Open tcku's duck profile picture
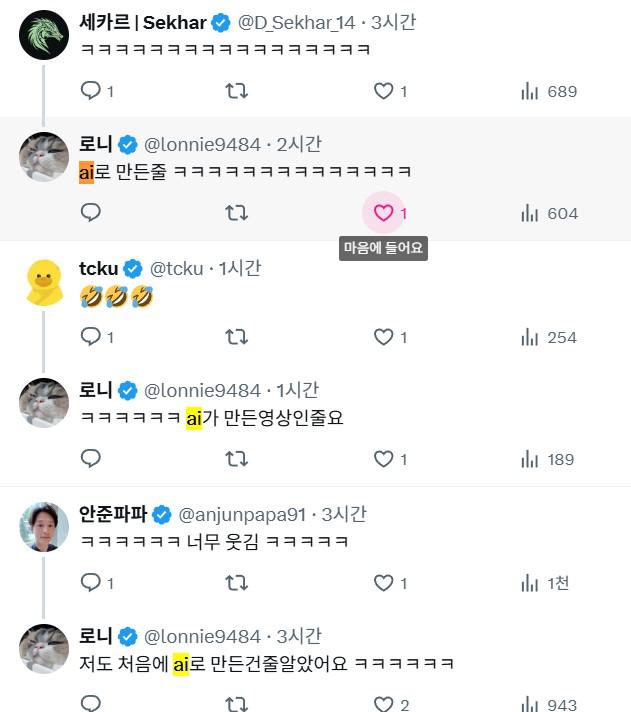 pos(44,281)
